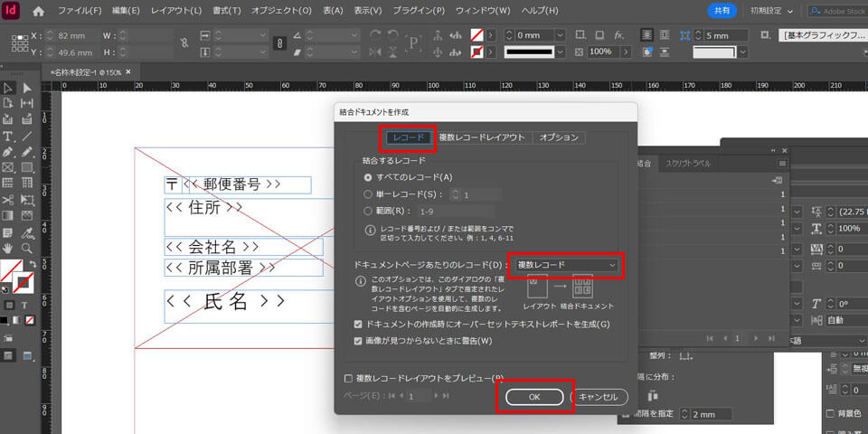Open the 複数レコード records-per-page dropdown

(x=567, y=265)
